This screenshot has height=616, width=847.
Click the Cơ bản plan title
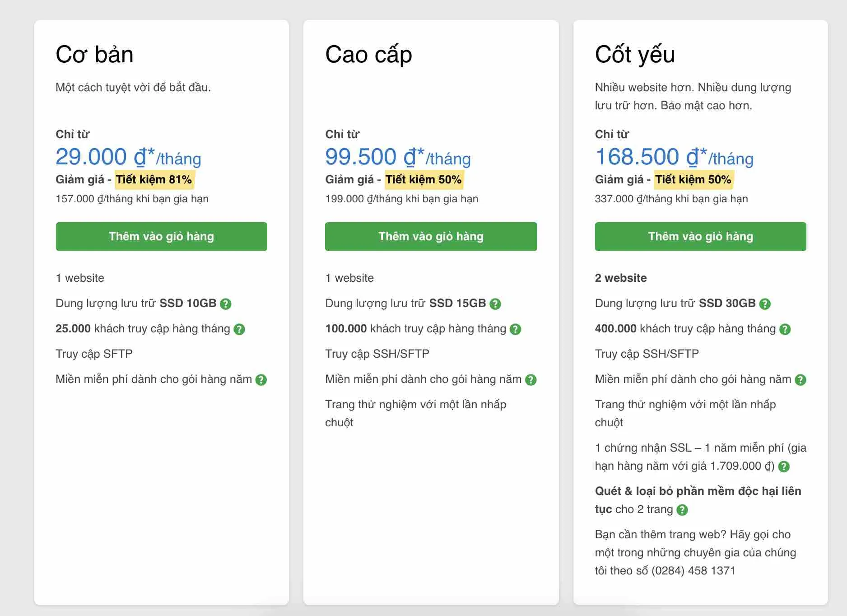pyautogui.click(x=94, y=55)
